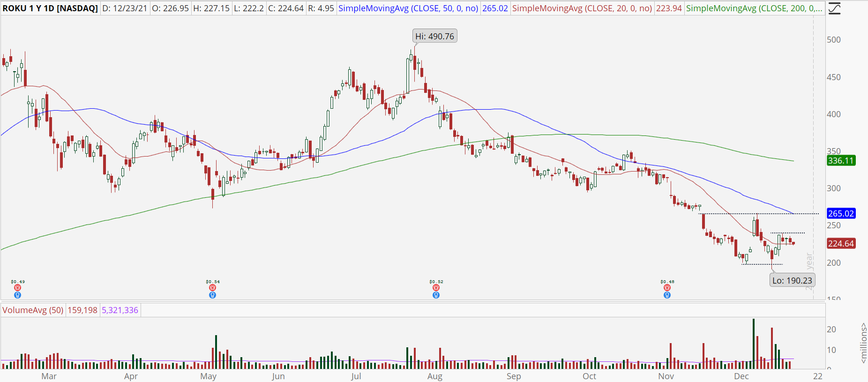
Task: Click the Sep label on time axis
Action: tap(514, 376)
